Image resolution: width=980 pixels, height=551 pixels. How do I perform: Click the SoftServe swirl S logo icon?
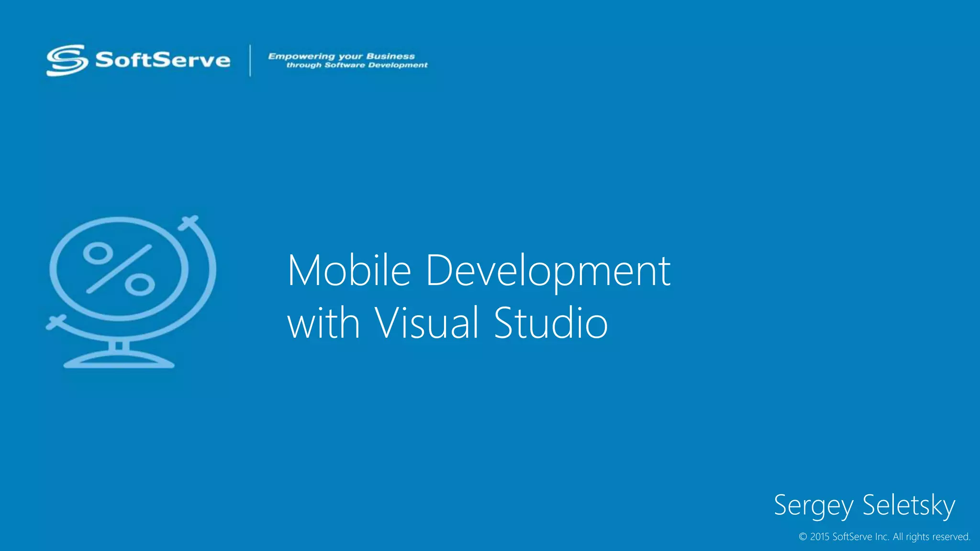[67, 60]
